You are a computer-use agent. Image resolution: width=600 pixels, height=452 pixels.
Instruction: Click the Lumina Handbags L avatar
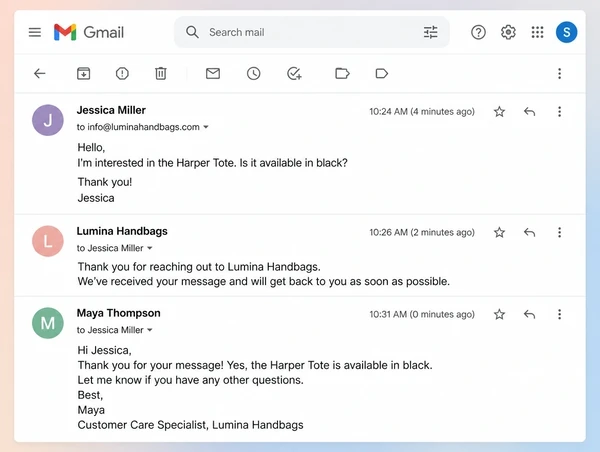pyautogui.click(x=47, y=241)
